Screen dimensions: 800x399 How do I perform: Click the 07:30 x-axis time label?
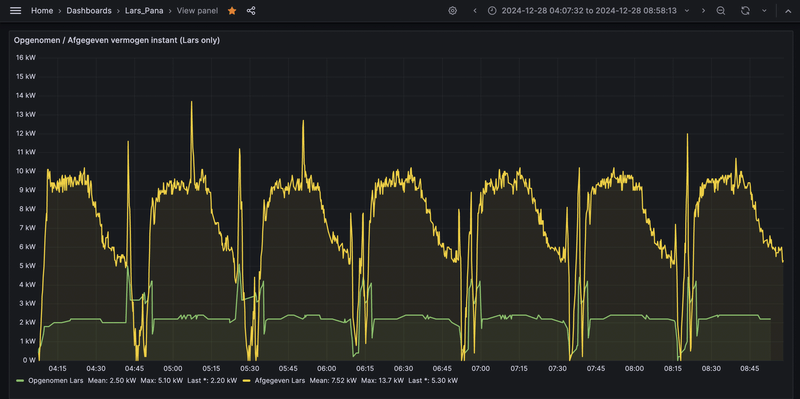(x=557, y=368)
